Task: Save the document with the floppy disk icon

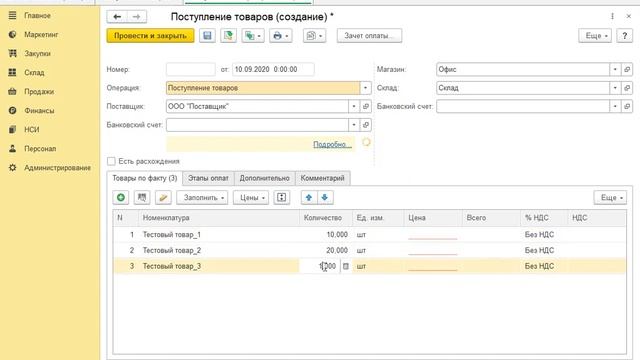Action: point(207,36)
